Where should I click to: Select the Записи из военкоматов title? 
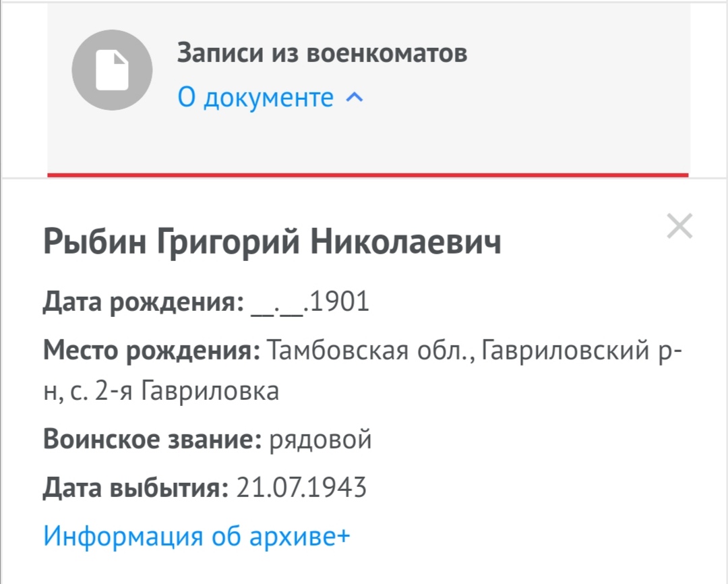(x=322, y=53)
